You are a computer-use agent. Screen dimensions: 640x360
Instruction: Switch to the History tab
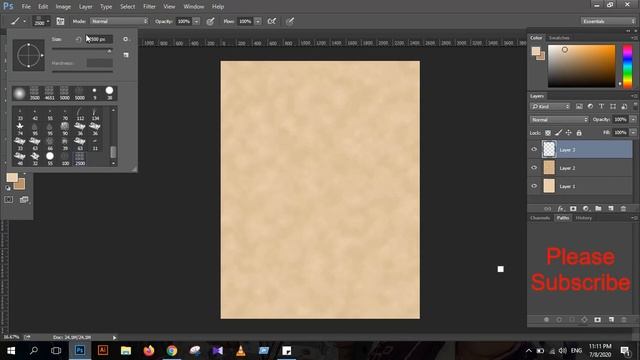[x=584, y=218]
